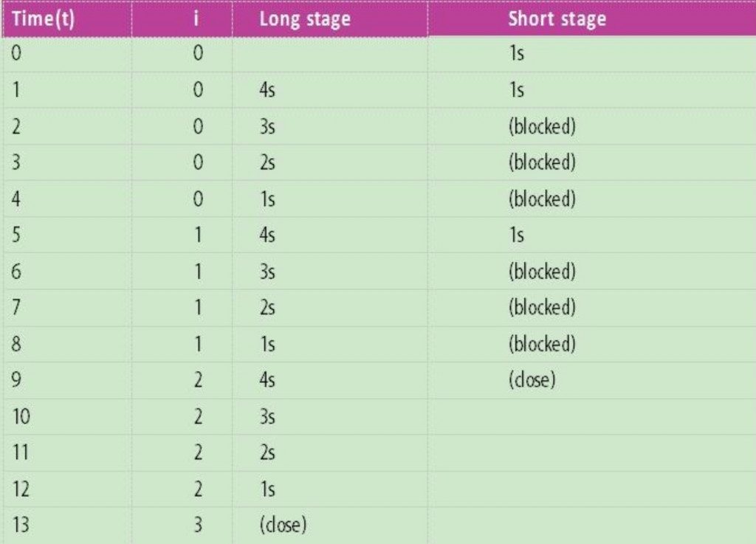Select time value 13 in Time column
The image size is (756, 544).
coord(22,526)
